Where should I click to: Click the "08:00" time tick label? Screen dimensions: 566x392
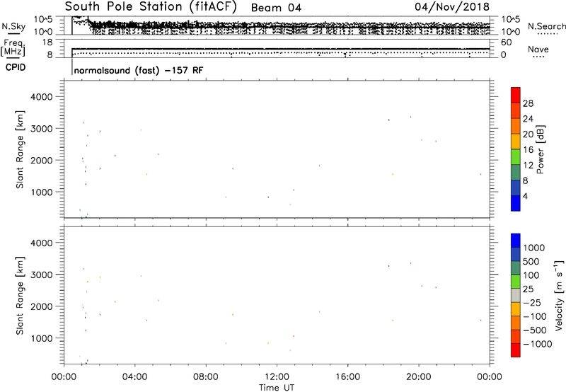click(206, 377)
